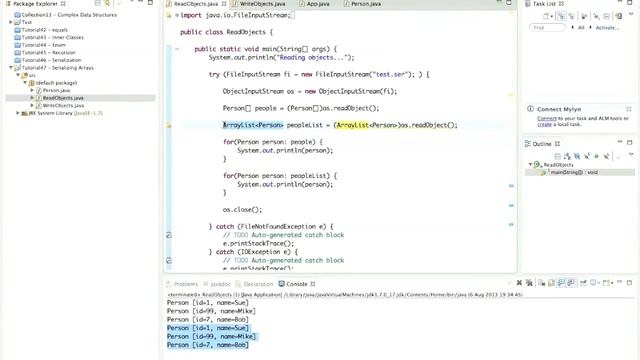Click the FileNotFoundException TODO task marker
The image size is (640, 360).
point(169,235)
